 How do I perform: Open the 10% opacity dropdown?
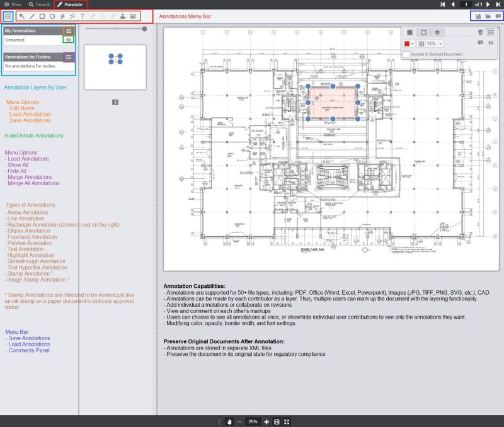click(x=440, y=44)
